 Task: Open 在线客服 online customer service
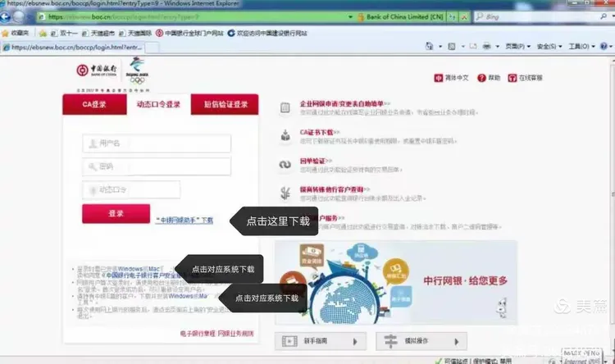point(525,78)
